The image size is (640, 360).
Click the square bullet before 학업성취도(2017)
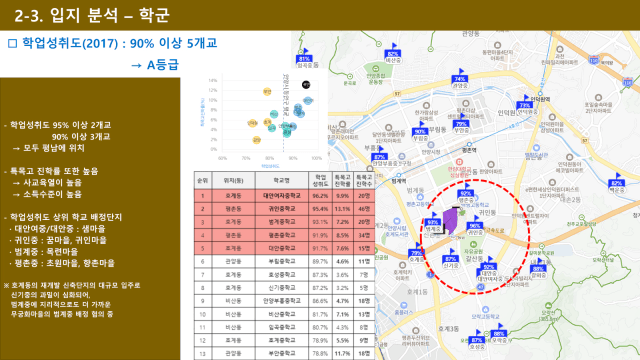coord(13,43)
